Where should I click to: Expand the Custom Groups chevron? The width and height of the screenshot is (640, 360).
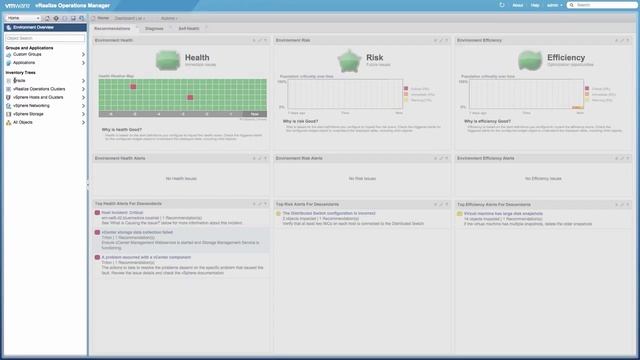pyautogui.click(x=83, y=54)
